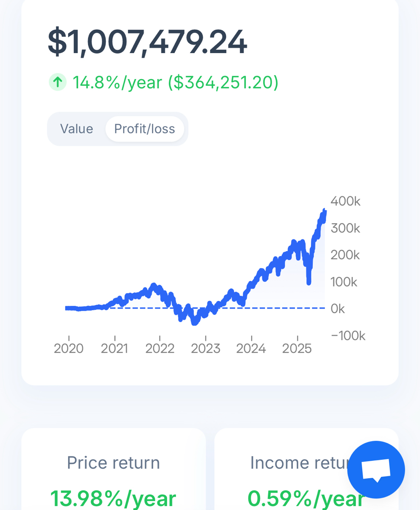Click the 2020 label on the chart axis
Viewport: 420px width, 510px height.
click(x=69, y=348)
